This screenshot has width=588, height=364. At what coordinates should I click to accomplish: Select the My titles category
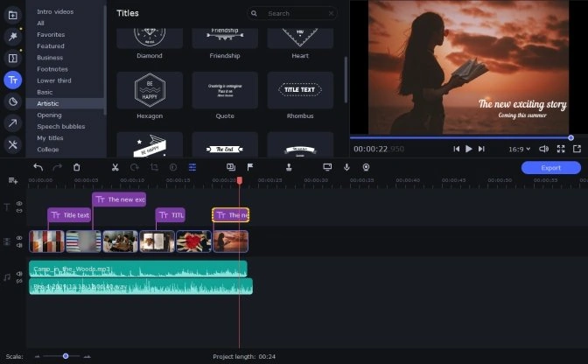pos(50,138)
